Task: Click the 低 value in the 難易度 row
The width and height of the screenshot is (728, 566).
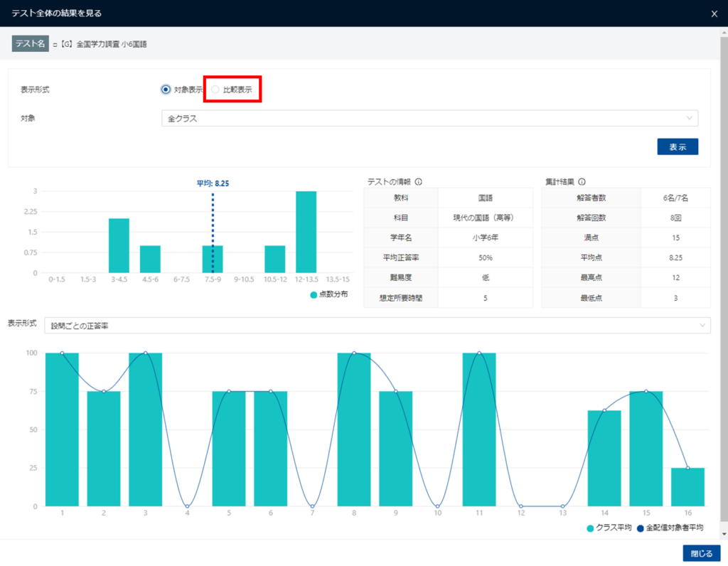Action: pyautogui.click(x=485, y=277)
